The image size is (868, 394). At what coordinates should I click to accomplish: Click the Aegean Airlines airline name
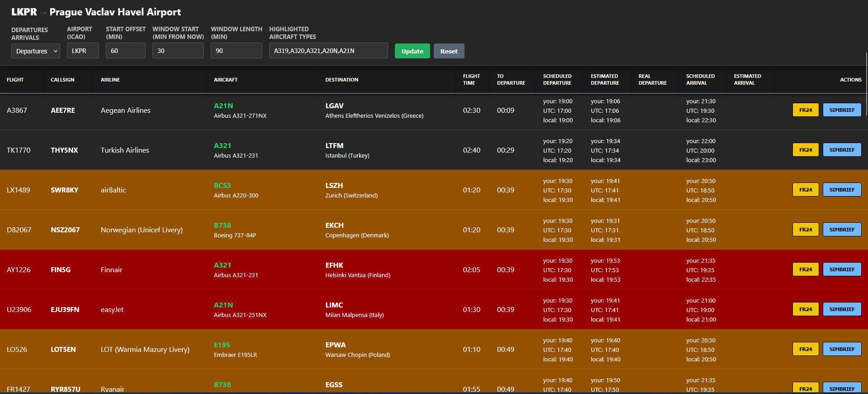point(125,110)
